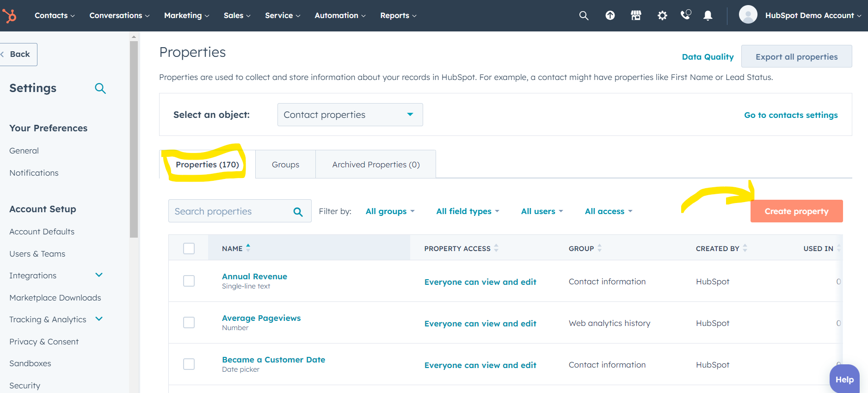868x393 pixels.
Task: Open General preferences in sidebar
Action: (24, 151)
